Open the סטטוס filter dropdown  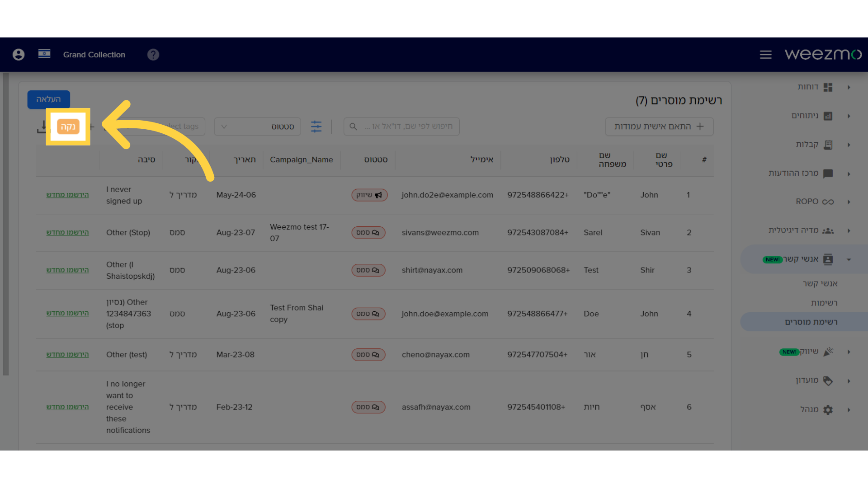pos(258,127)
